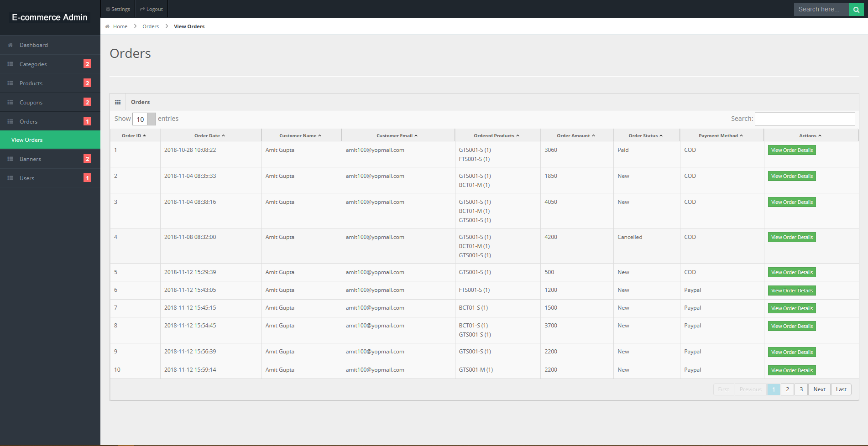
Task: Click Logout in the top bar
Action: pos(151,9)
